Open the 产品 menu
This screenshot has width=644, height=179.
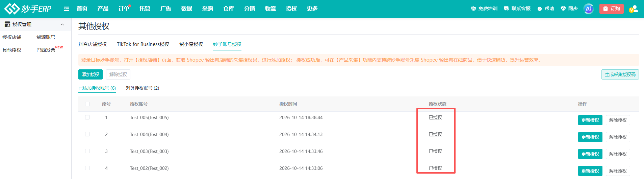coord(103,9)
